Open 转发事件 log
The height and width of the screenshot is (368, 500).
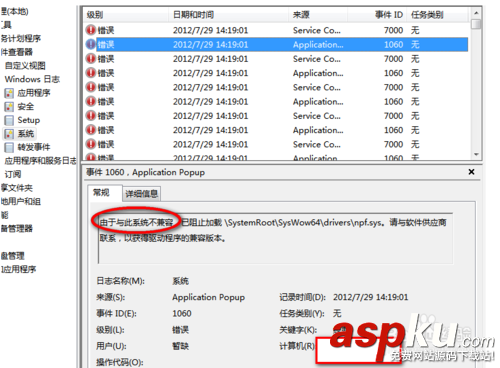34,147
